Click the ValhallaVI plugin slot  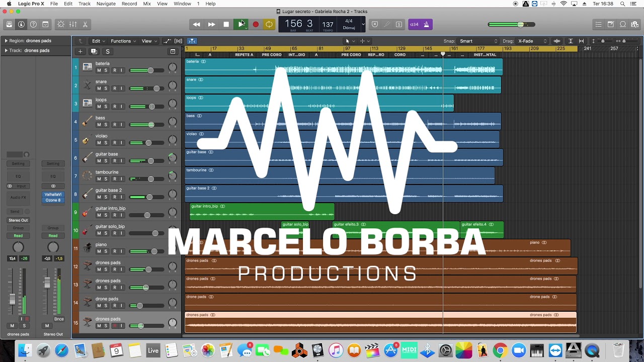(53, 195)
